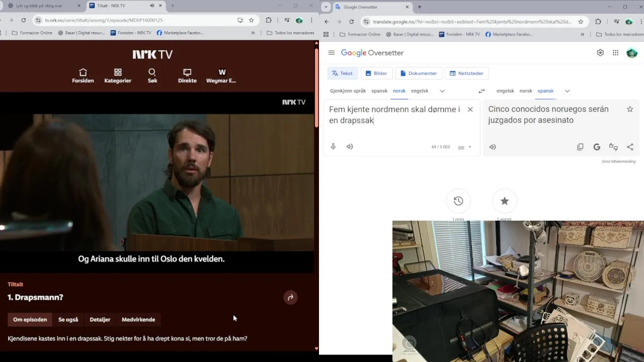Save translation with star icon

coord(630,109)
